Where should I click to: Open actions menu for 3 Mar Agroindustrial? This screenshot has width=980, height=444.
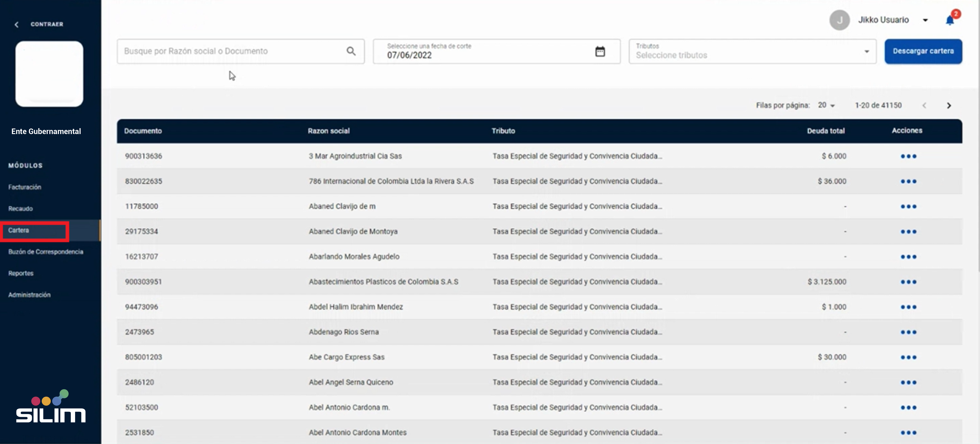pos(908,156)
